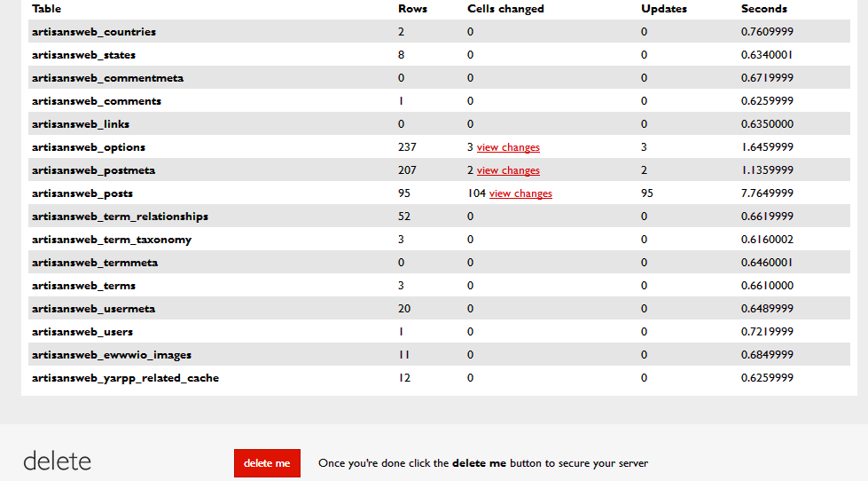Click the artisansweb_ewwwio_images table name
The height and width of the screenshot is (481, 868).
coord(112,355)
